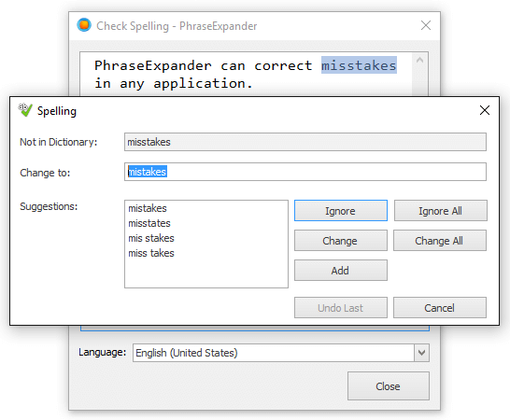The image size is (510, 420).
Task: Click the text area scrollbar up arrow
Action: 419,60
